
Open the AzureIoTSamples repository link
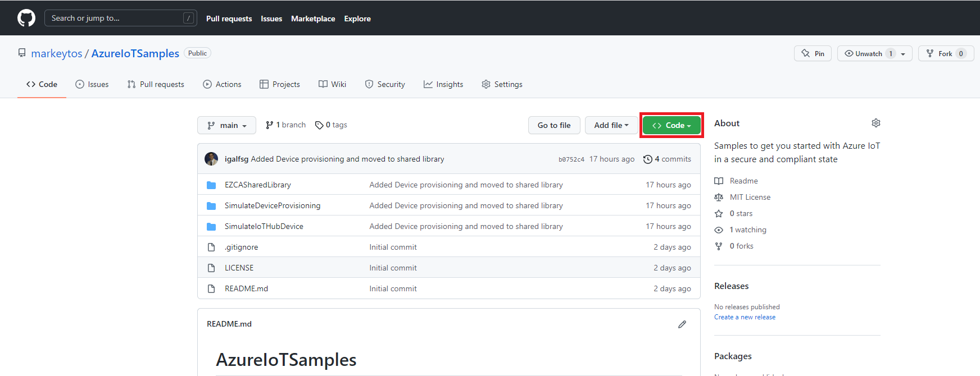click(x=135, y=53)
